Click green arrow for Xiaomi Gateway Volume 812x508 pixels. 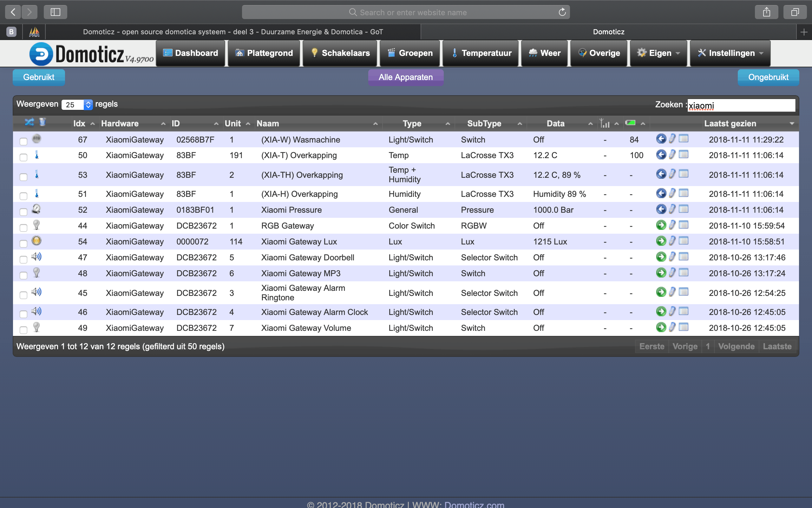pyautogui.click(x=661, y=327)
